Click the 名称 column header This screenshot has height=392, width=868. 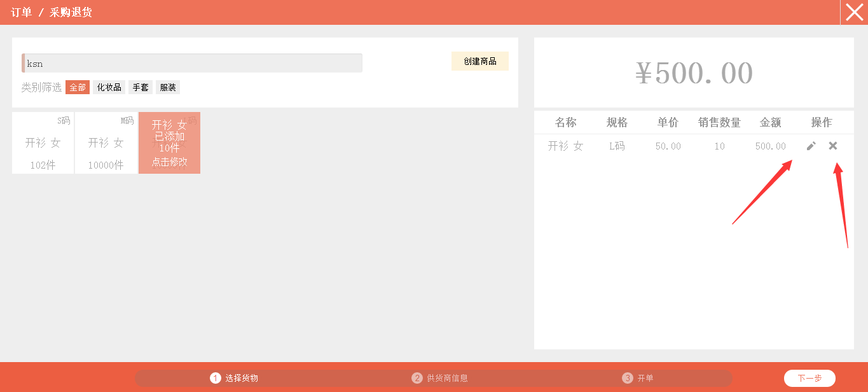[565, 123]
